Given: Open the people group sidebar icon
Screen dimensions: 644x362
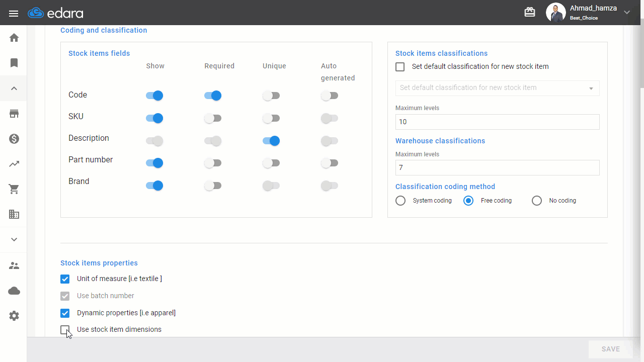Looking at the screenshot, I should pos(14,265).
